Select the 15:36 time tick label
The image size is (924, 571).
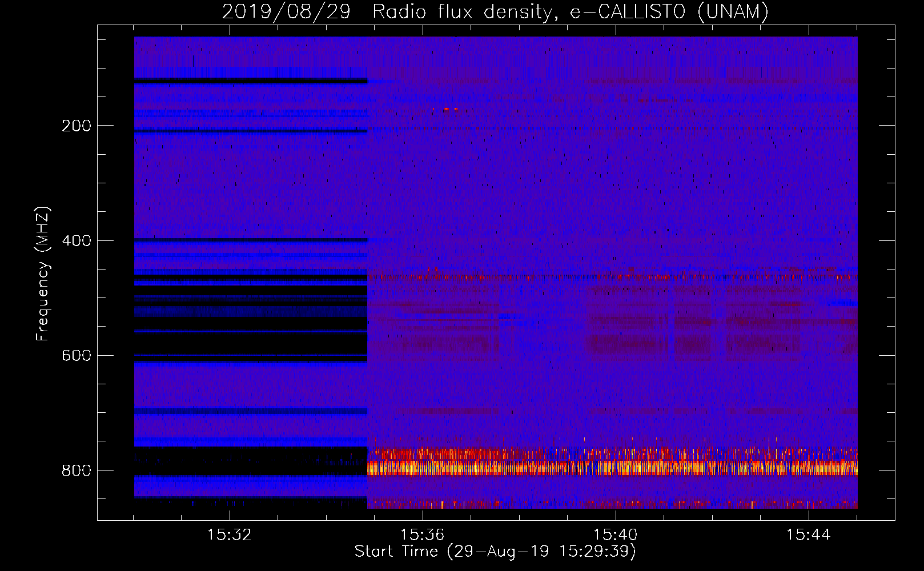(x=422, y=535)
